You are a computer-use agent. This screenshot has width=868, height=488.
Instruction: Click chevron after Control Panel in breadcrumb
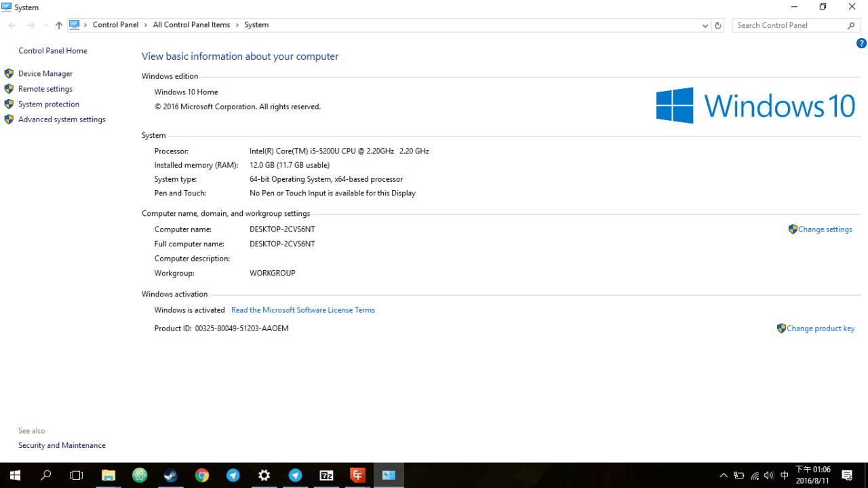146,25
